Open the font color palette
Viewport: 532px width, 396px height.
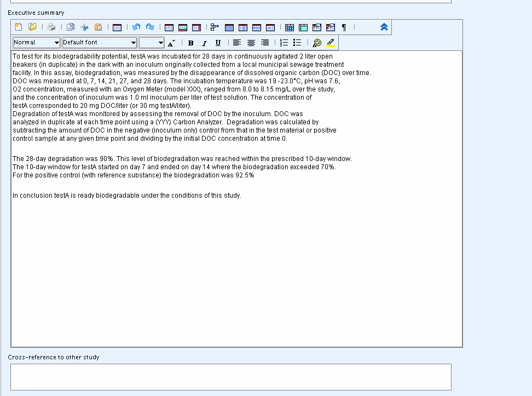(317, 43)
